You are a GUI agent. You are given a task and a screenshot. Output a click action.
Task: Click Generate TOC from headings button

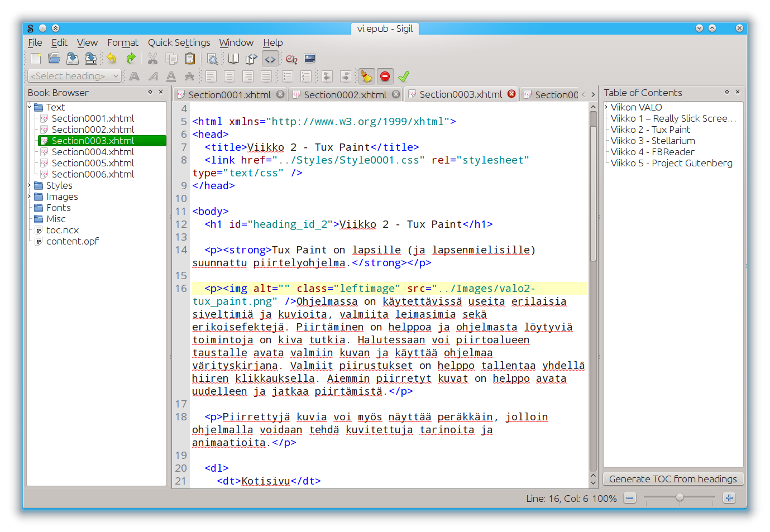click(x=673, y=479)
